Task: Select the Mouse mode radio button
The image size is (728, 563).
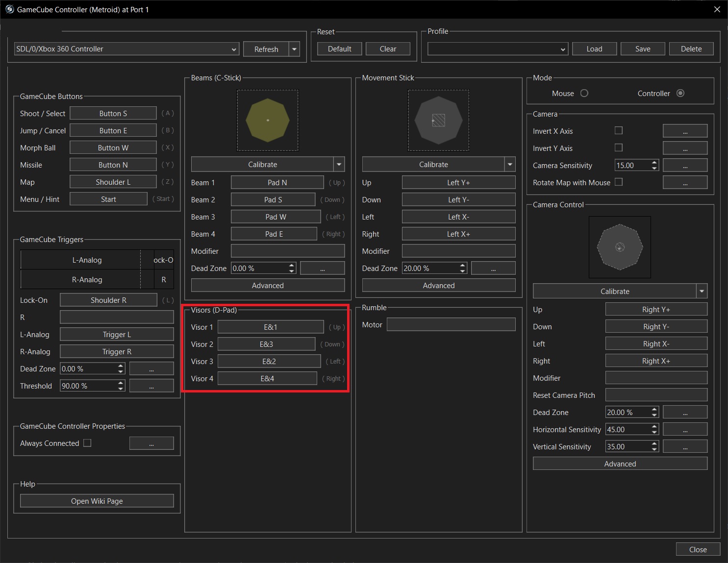Action: (x=584, y=94)
